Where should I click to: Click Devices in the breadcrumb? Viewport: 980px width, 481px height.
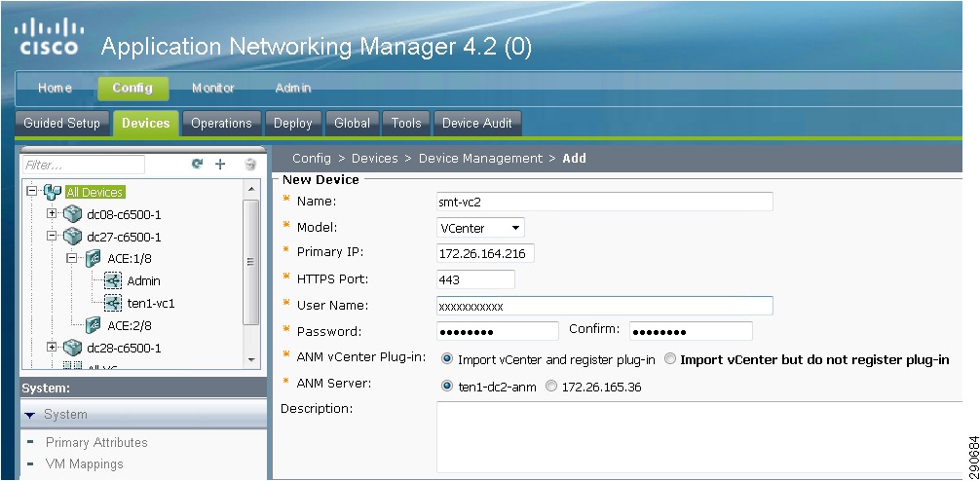click(374, 158)
